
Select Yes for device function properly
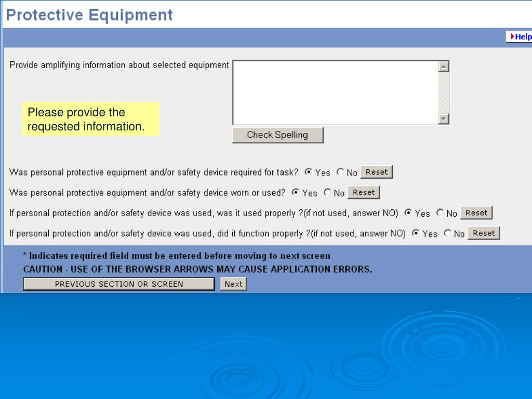[x=415, y=233]
